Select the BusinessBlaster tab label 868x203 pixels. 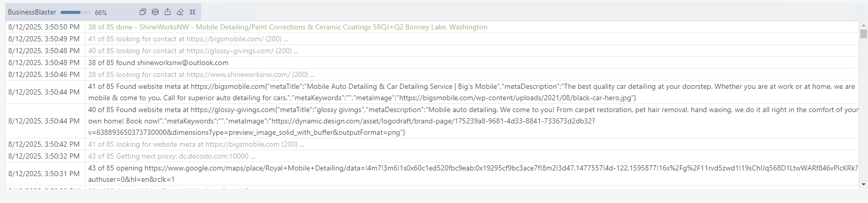(32, 12)
